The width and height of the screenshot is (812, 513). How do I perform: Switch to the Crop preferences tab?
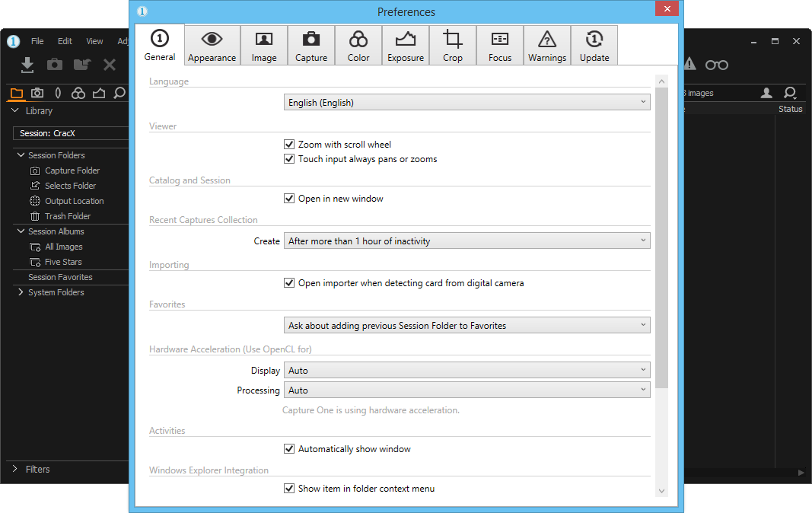click(x=453, y=46)
